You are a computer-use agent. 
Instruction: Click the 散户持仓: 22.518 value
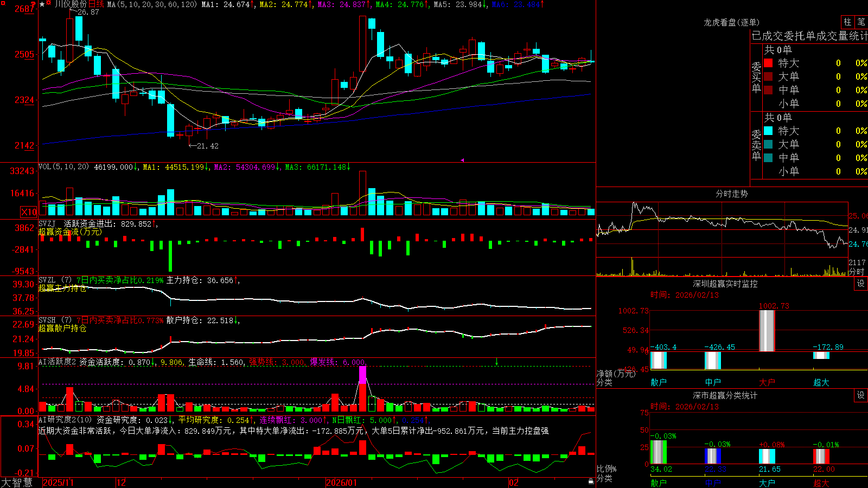pyautogui.click(x=200, y=320)
